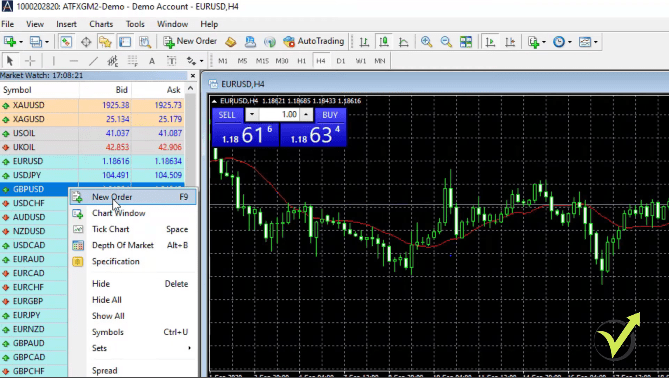The width and height of the screenshot is (669, 378).
Task: Open the Charts menu
Action: point(101,24)
